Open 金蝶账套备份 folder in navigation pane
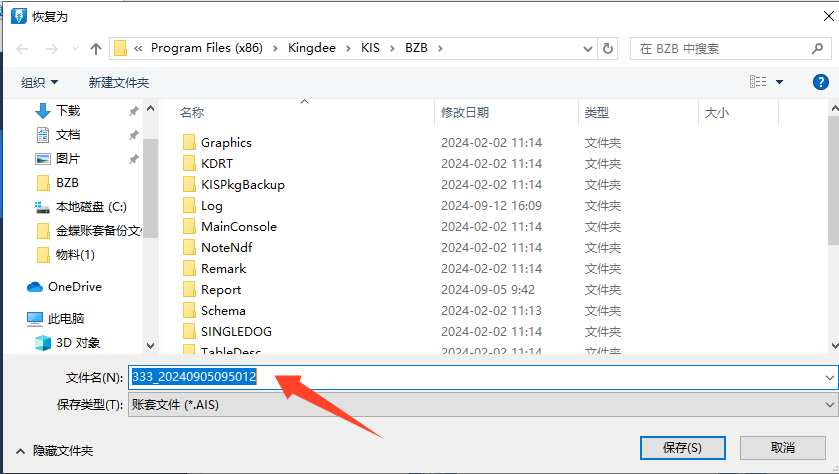Image resolution: width=839 pixels, height=474 pixels. coord(98,231)
